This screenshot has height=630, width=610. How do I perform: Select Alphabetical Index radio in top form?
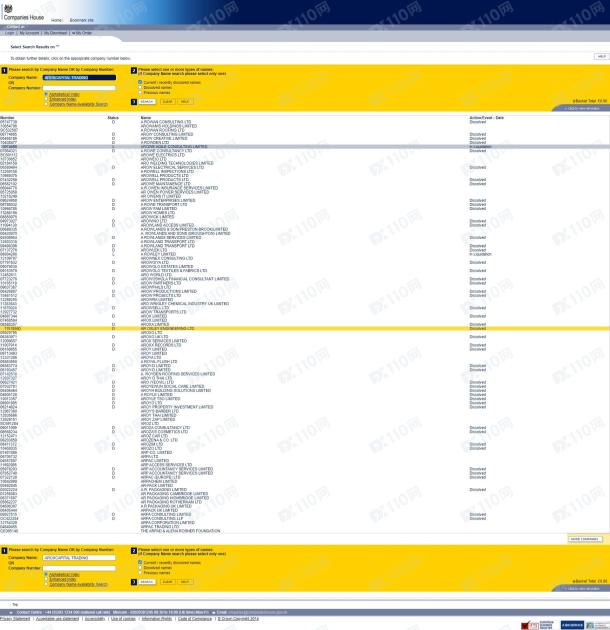46,94
